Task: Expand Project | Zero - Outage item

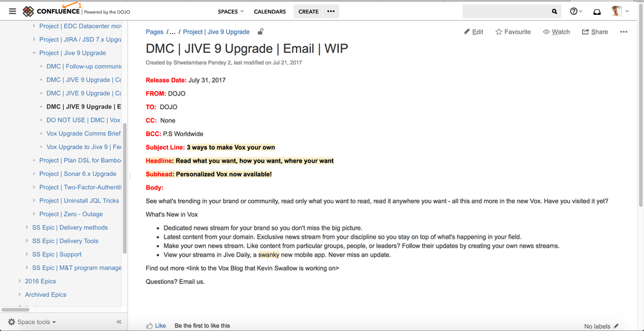Action: [x=34, y=214]
